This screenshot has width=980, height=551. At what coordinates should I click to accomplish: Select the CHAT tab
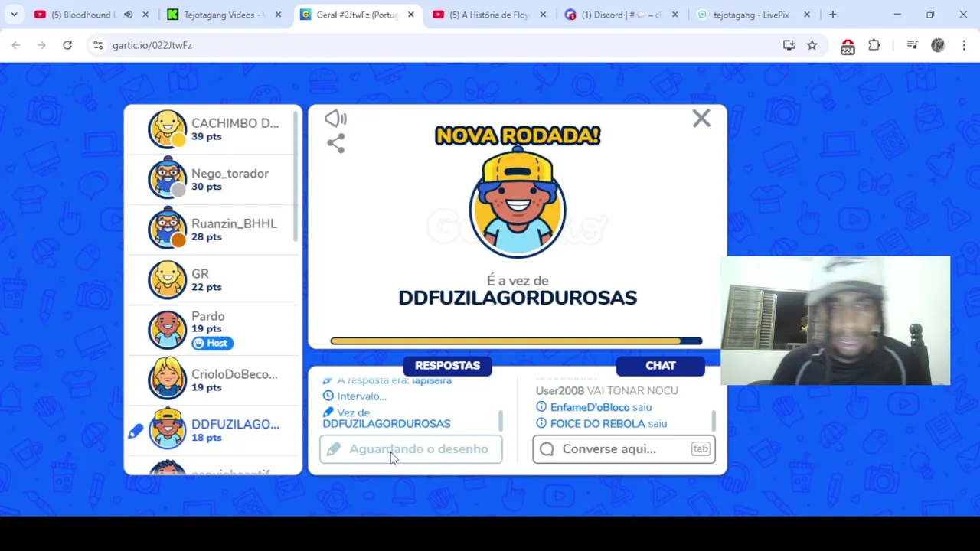click(x=661, y=365)
